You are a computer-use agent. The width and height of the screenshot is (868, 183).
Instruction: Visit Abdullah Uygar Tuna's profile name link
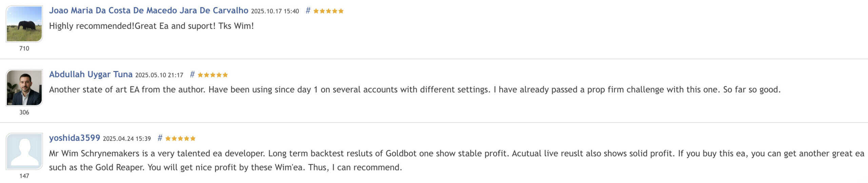tap(91, 74)
